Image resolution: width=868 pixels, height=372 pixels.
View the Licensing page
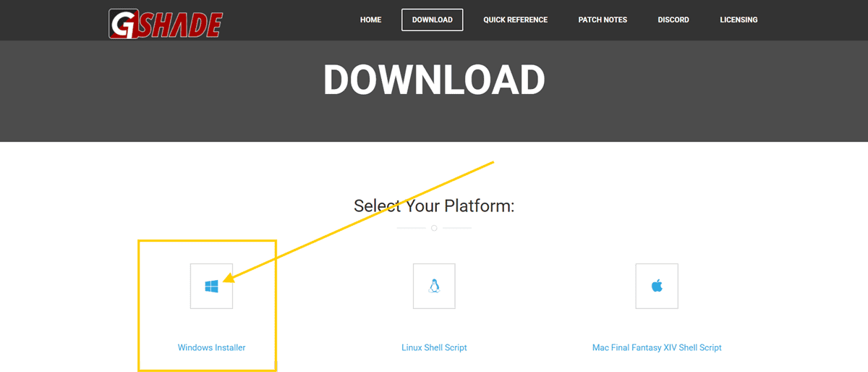click(x=739, y=20)
